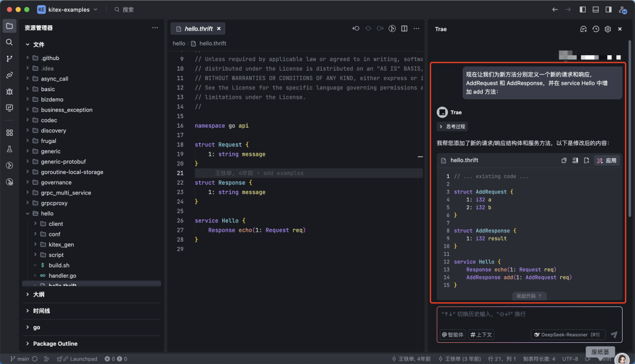Viewport: 635px width, 364px height.
Task: Open Trae panel settings gear
Action: 608,29
